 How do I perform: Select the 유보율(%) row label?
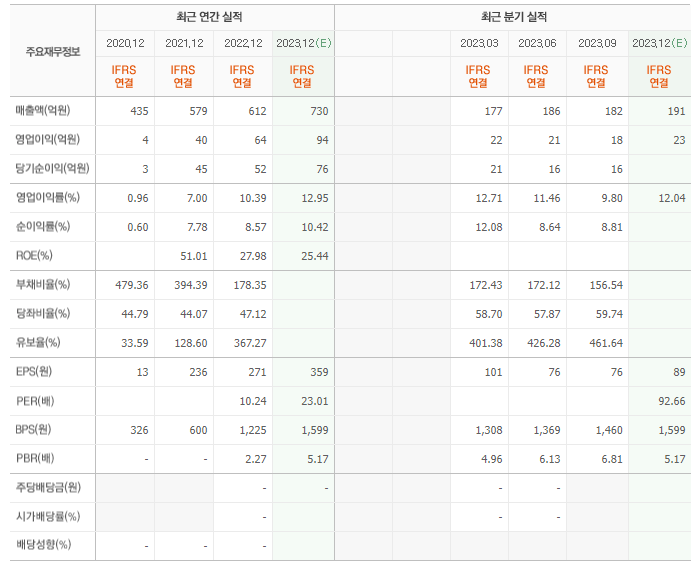tap(38, 342)
